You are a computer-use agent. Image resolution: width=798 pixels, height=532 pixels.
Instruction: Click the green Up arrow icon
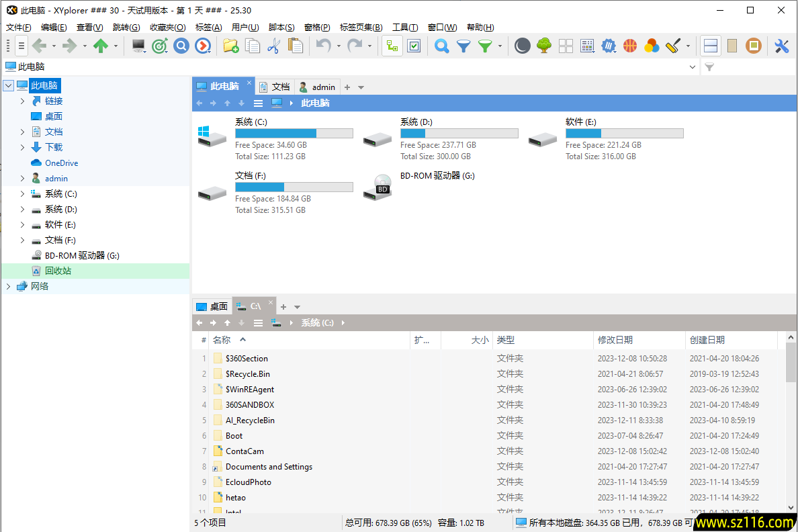pos(101,46)
